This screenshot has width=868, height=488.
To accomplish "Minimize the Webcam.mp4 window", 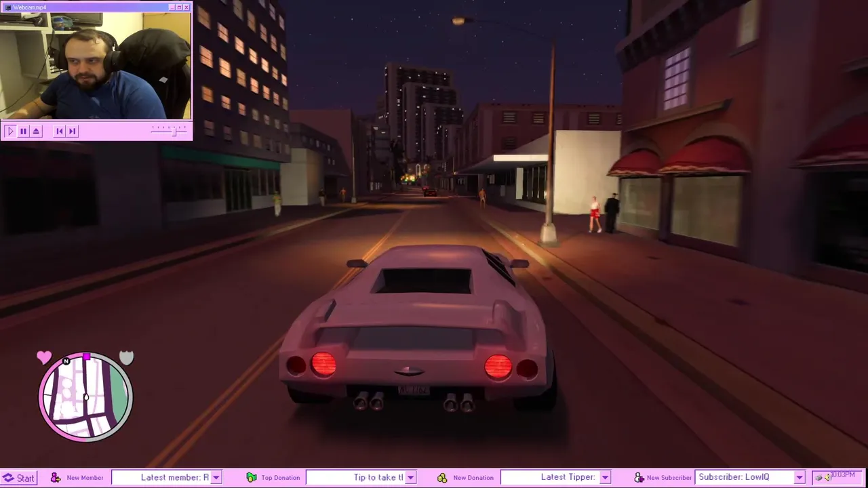I will click(x=172, y=7).
